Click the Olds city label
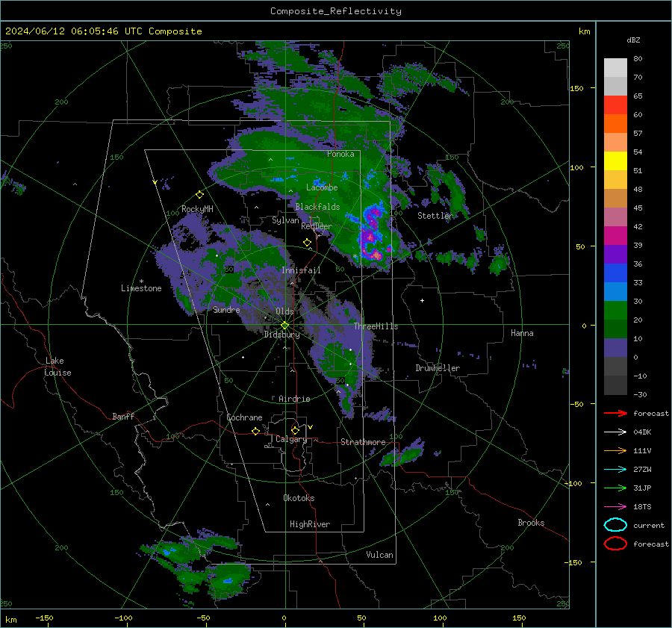 [284, 311]
